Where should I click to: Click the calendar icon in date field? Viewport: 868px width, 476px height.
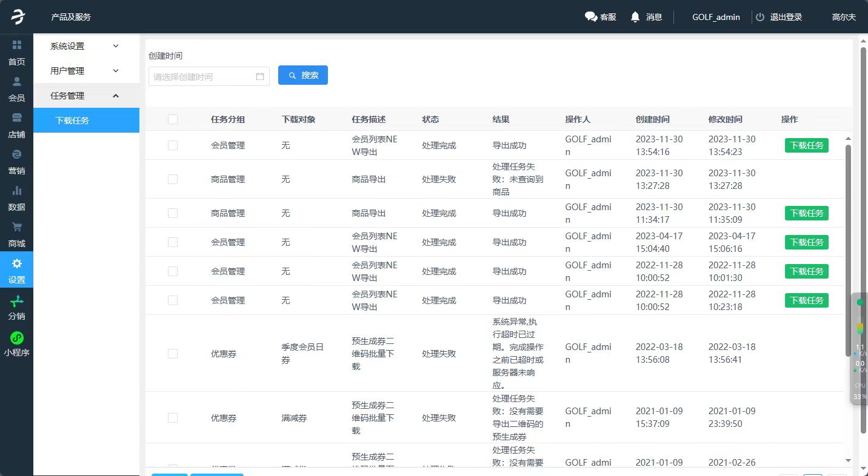tap(260, 76)
